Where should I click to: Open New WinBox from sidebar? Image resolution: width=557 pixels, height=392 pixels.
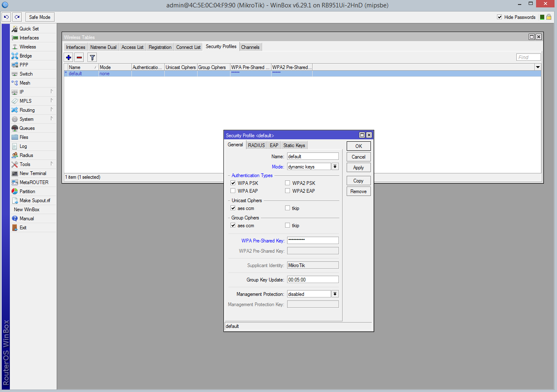click(27, 210)
